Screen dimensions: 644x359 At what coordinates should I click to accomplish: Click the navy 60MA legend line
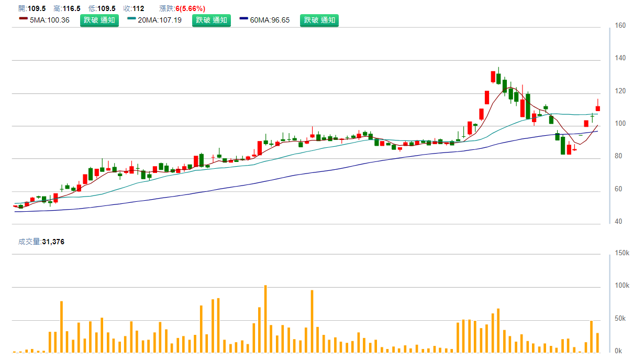click(243, 18)
